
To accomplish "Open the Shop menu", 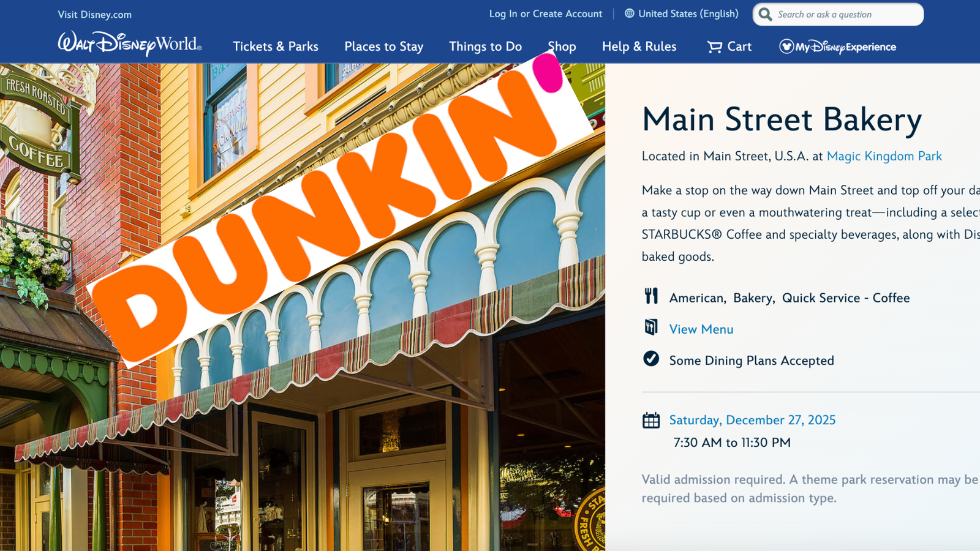I will 562,47.
